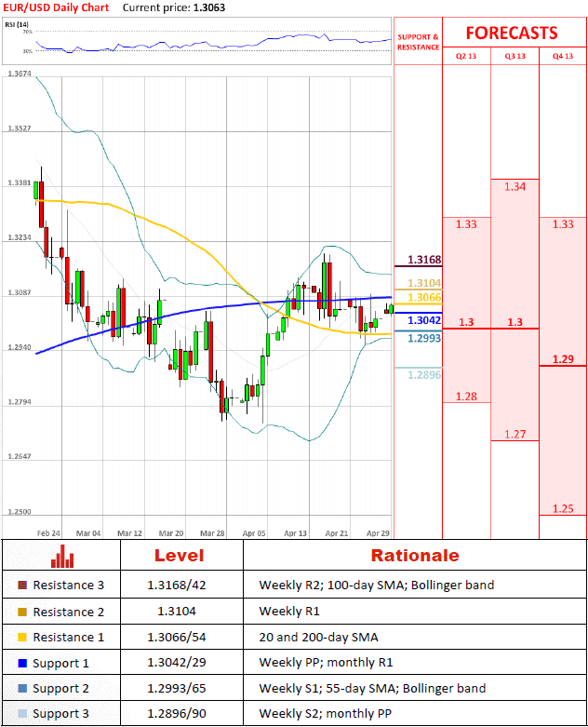Click the 1.3104 resistance level label
This screenshot has height=727, width=588.
(424, 283)
